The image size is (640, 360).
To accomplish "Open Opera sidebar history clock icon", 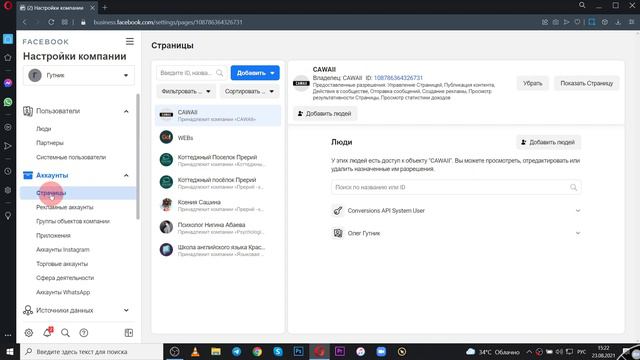I will 8,171.
